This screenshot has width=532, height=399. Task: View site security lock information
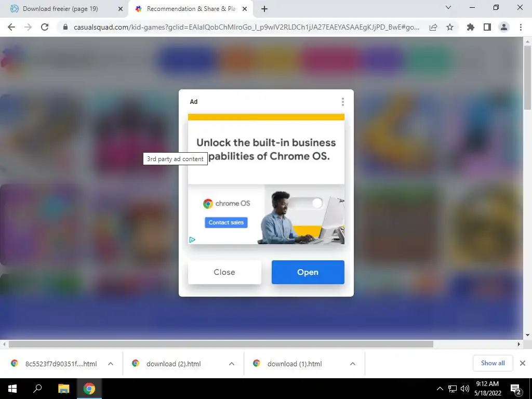click(x=65, y=27)
